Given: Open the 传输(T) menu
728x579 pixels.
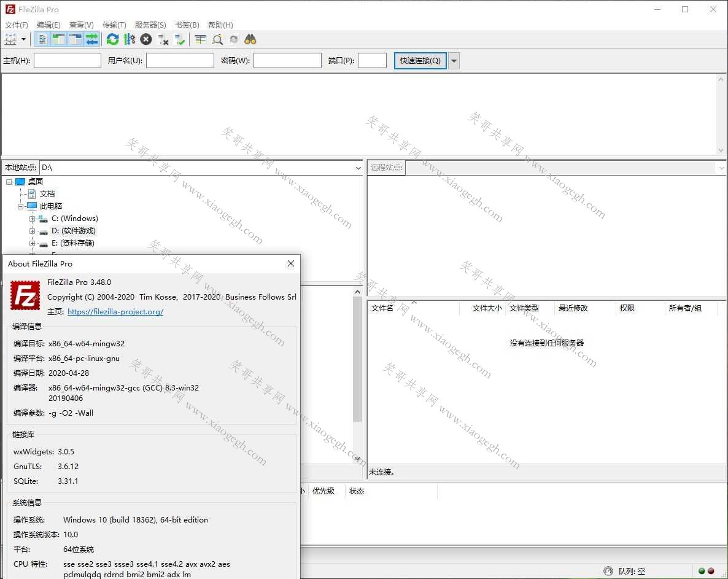Looking at the screenshot, I should [x=114, y=25].
